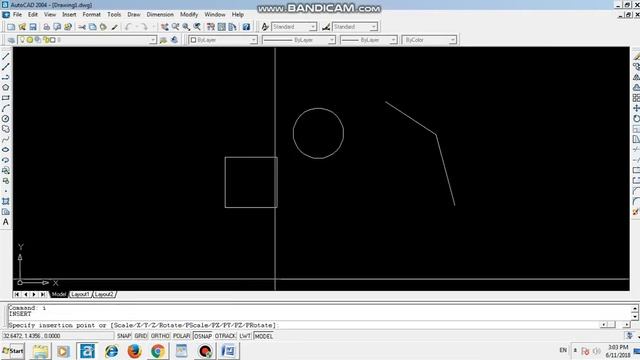Click the Help question mark icon
Viewport: 640px width, 360px height.
(x=246, y=27)
